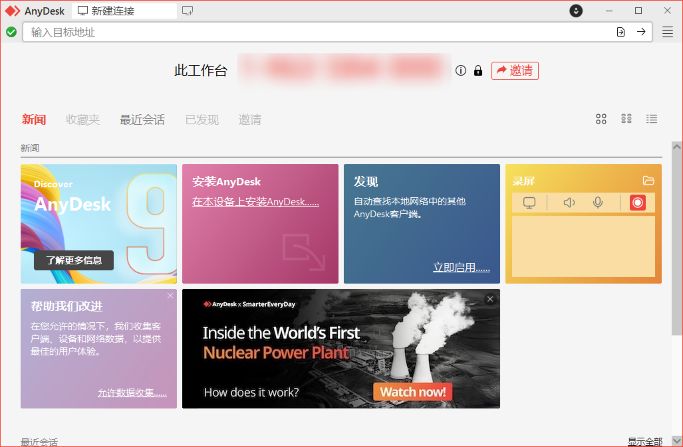Click the Watch now! button

point(413,392)
